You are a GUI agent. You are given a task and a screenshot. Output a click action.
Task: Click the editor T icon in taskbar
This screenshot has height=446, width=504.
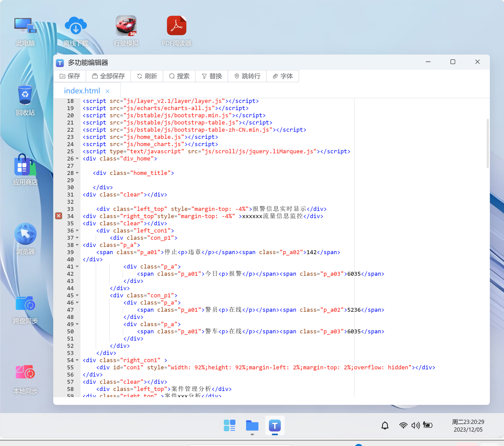point(275,425)
